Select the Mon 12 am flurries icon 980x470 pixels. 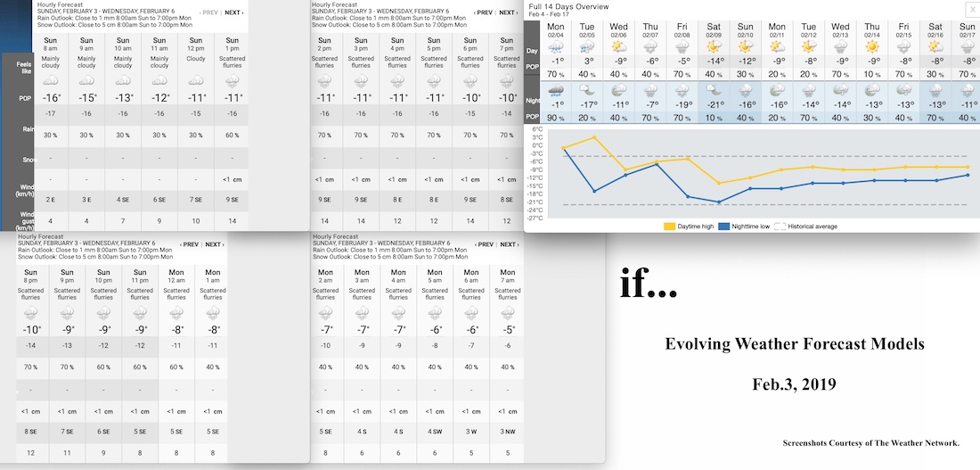pos(177,312)
